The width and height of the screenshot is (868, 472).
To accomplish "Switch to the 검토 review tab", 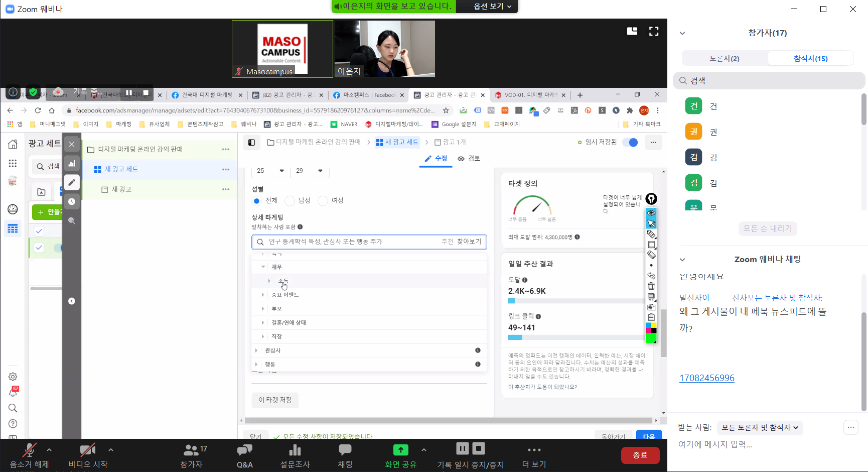I will (469, 159).
